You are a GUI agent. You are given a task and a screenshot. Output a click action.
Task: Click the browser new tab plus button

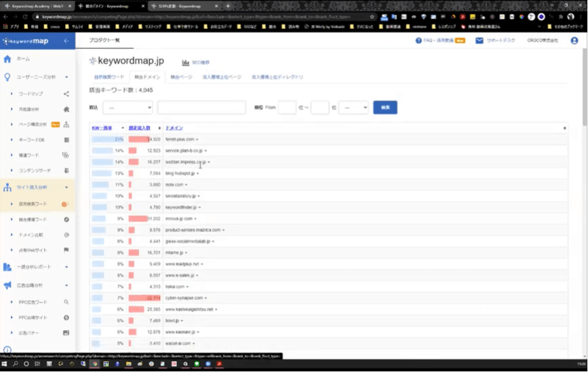[x=227, y=6]
